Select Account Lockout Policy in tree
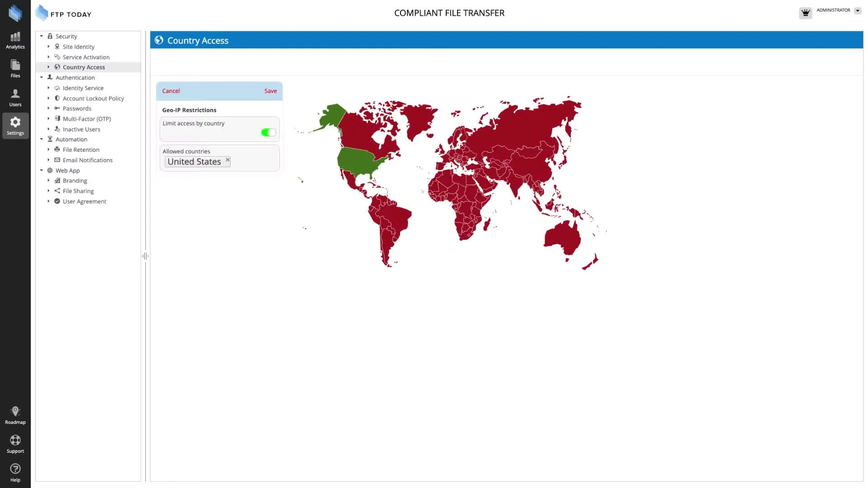The image size is (868, 488). click(93, 99)
